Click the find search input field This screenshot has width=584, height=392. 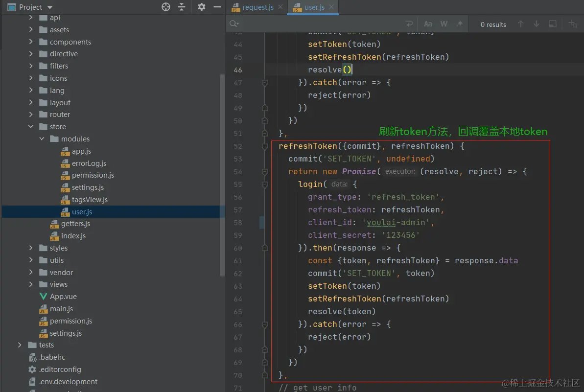coord(318,24)
